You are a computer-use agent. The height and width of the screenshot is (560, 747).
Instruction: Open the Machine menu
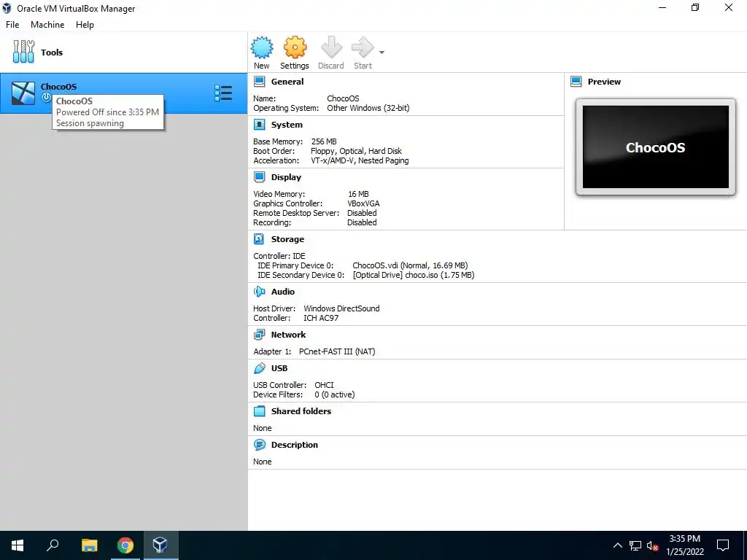click(x=47, y=25)
